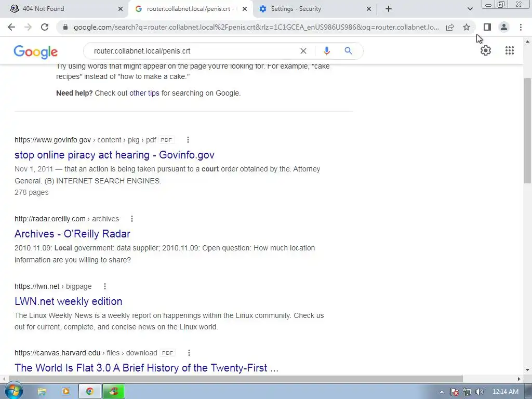
Task: Open the network tray icon
Action: tap(467, 392)
